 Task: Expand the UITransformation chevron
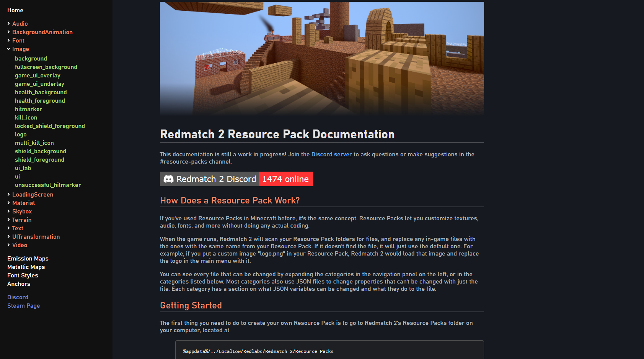(8, 236)
